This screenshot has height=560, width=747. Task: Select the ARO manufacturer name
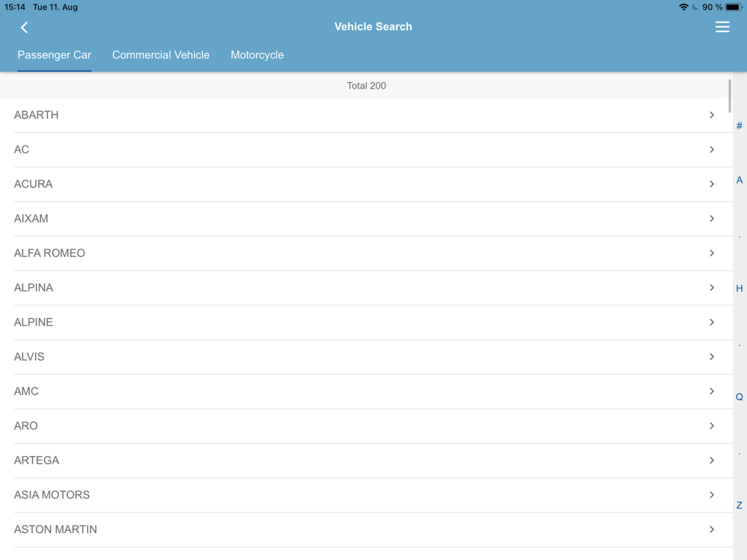25,426
